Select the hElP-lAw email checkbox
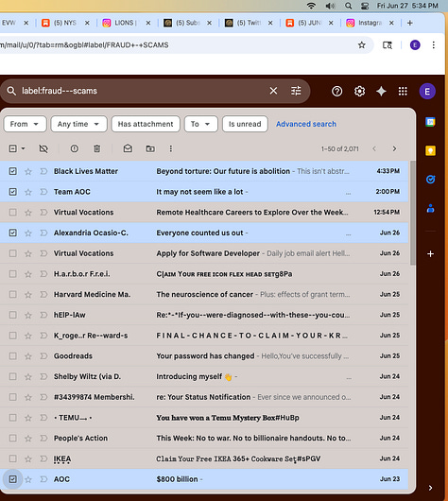The height and width of the screenshot is (501, 448). click(x=13, y=315)
